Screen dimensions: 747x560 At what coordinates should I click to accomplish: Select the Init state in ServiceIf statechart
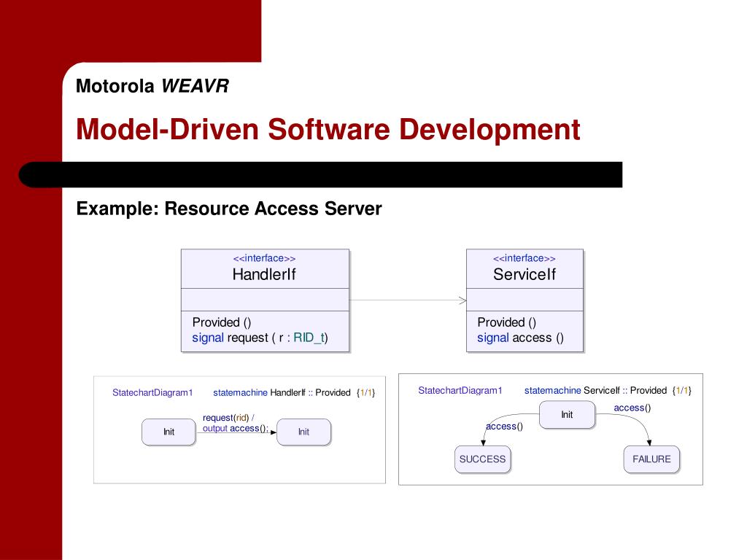click(x=567, y=414)
